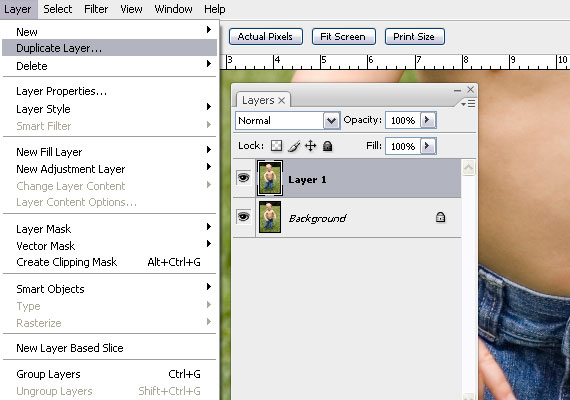Select Layer 1 thumbnail
The width and height of the screenshot is (570, 400).
point(269,178)
